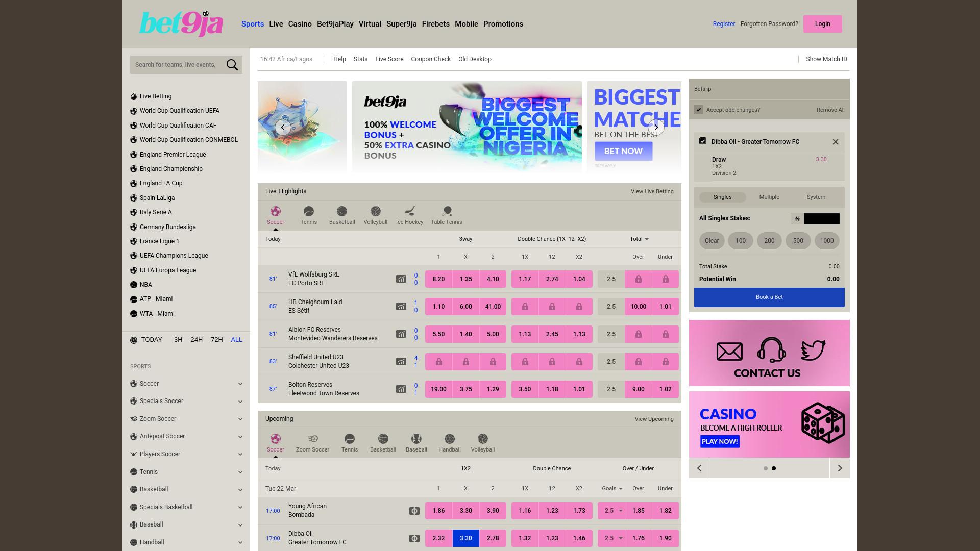
Task: Select 5.50 home odd for Albion FC Reserves
Action: 438,334
